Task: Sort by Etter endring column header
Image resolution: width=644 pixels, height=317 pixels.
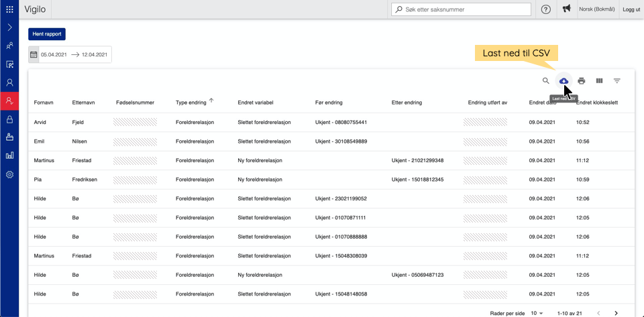Action: (x=407, y=103)
